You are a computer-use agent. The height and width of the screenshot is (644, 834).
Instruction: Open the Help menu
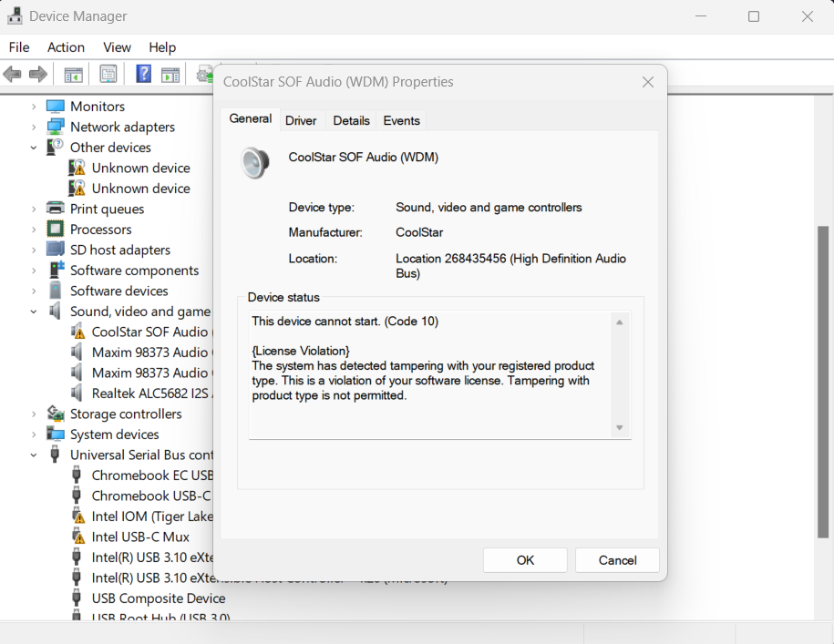pyautogui.click(x=162, y=47)
